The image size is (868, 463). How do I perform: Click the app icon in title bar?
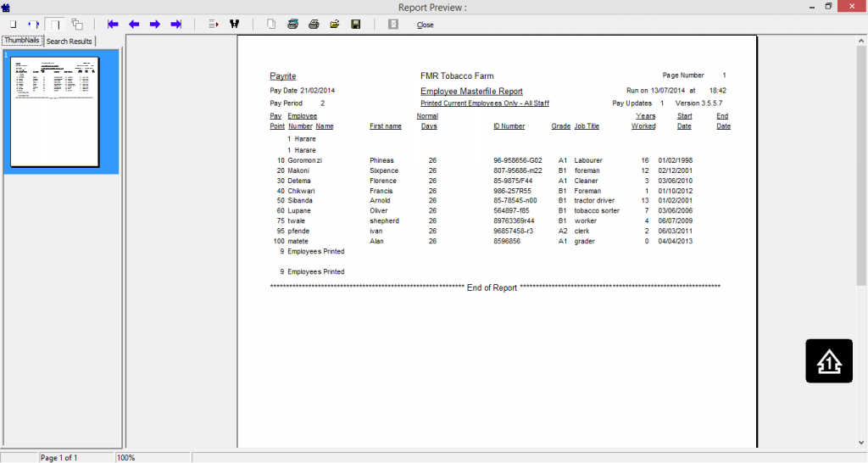tap(6, 7)
